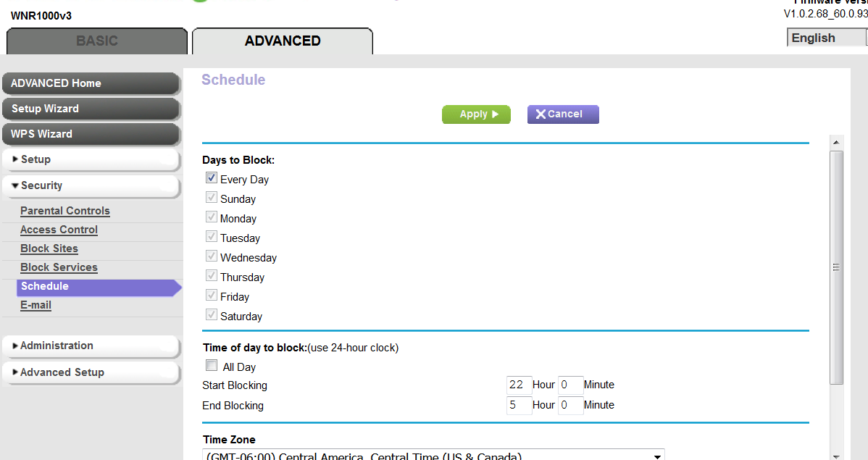Toggle the Sunday checkbox
This screenshot has height=460, width=868.
(212, 198)
